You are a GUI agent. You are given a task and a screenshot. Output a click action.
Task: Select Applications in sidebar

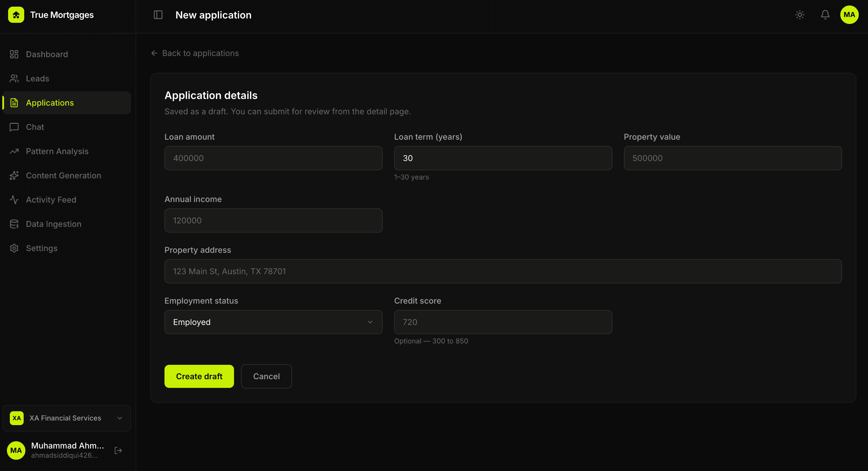point(67,103)
